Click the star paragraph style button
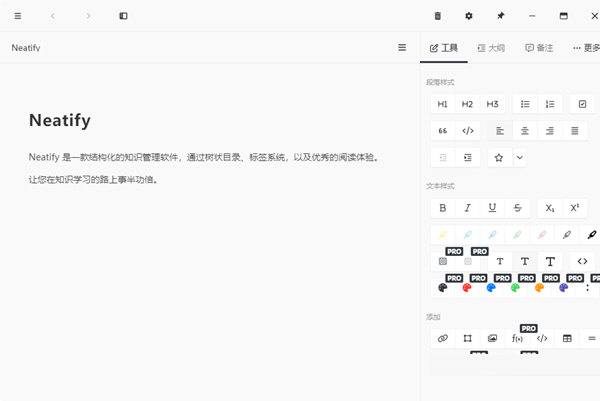The image size is (600, 401). pos(499,158)
